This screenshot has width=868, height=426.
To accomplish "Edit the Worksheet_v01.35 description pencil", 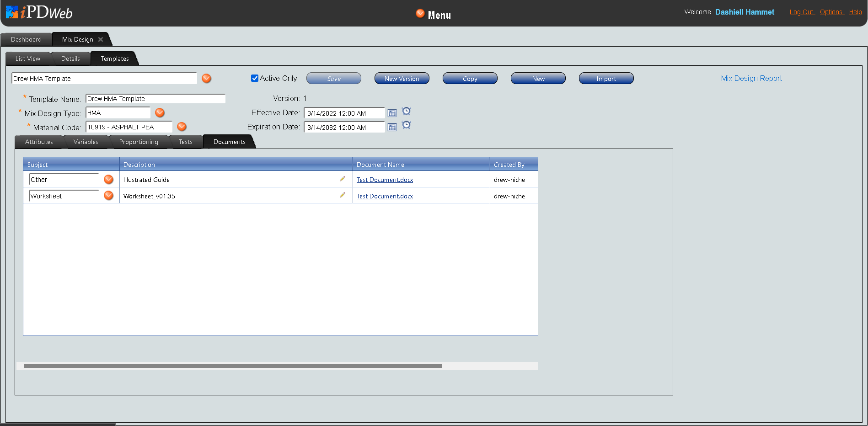I will (x=342, y=195).
